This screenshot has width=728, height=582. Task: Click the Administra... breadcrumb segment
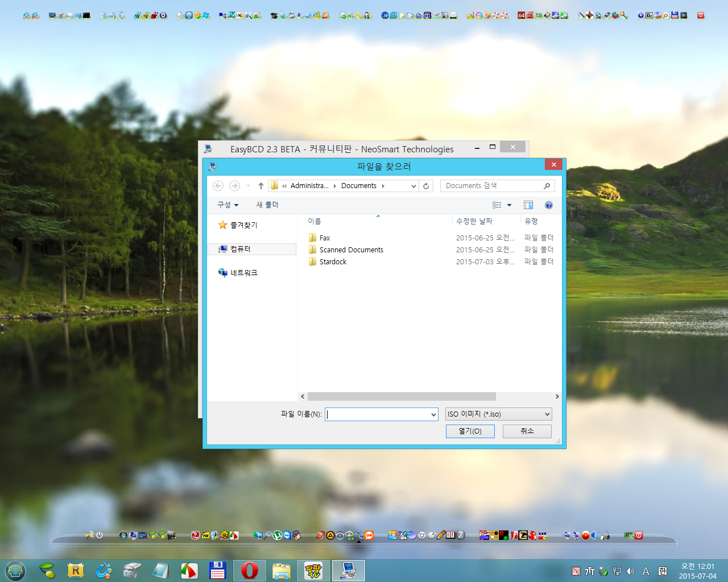(x=309, y=186)
